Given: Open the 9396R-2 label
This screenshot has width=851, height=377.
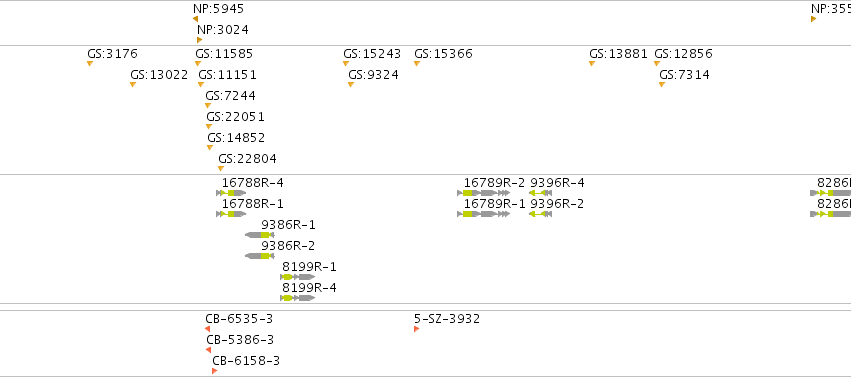Looking at the screenshot, I should (x=557, y=204).
